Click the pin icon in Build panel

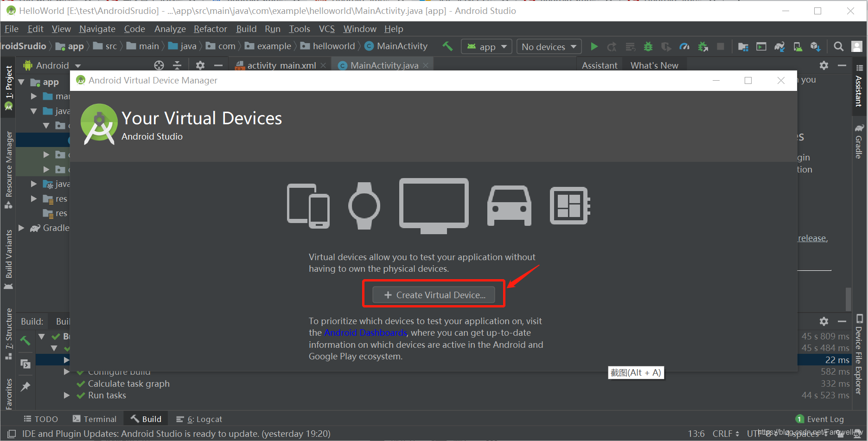26,386
